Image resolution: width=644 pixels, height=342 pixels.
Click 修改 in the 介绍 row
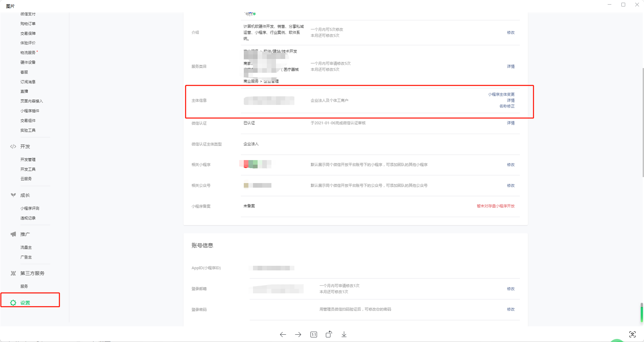pos(511,33)
